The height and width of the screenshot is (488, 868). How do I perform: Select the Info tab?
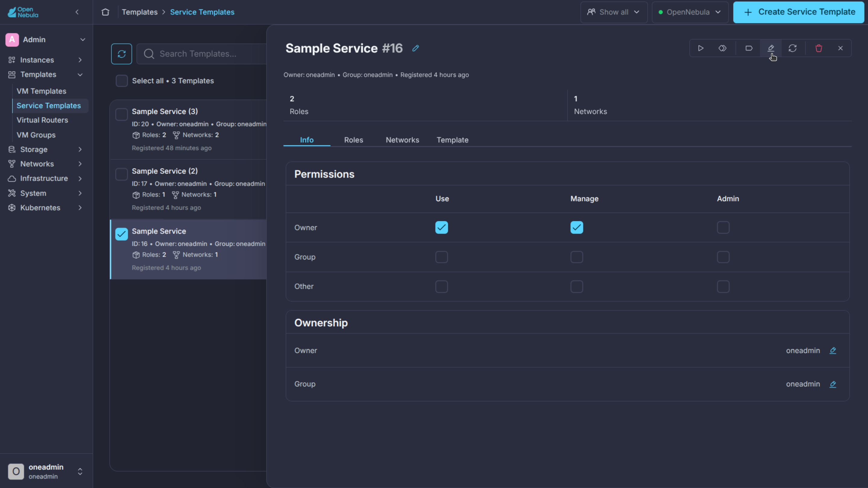[307, 140]
